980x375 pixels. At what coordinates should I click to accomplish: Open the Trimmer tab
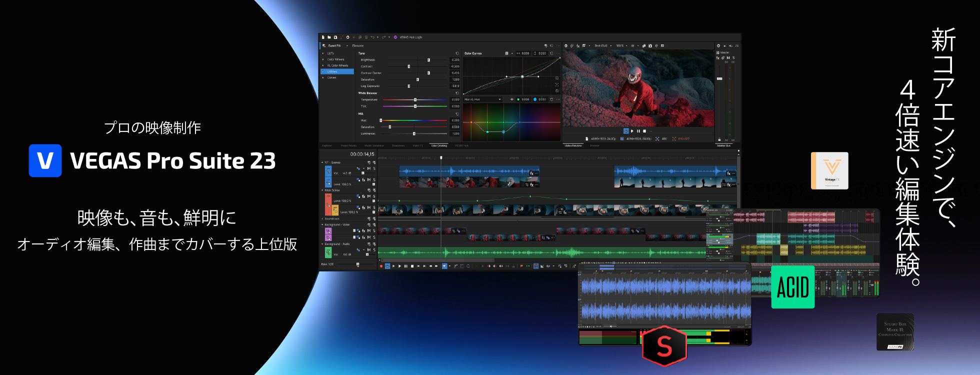(x=594, y=145)
